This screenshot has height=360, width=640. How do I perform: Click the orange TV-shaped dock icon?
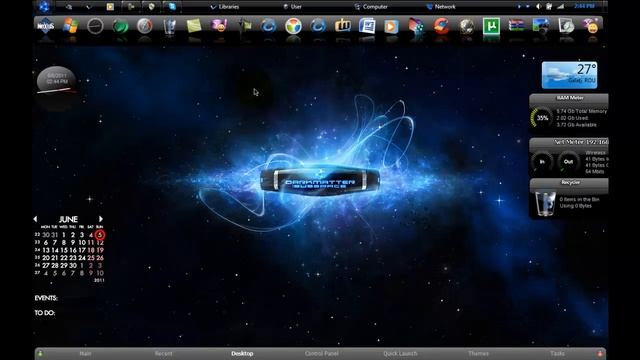coord(343,26)
